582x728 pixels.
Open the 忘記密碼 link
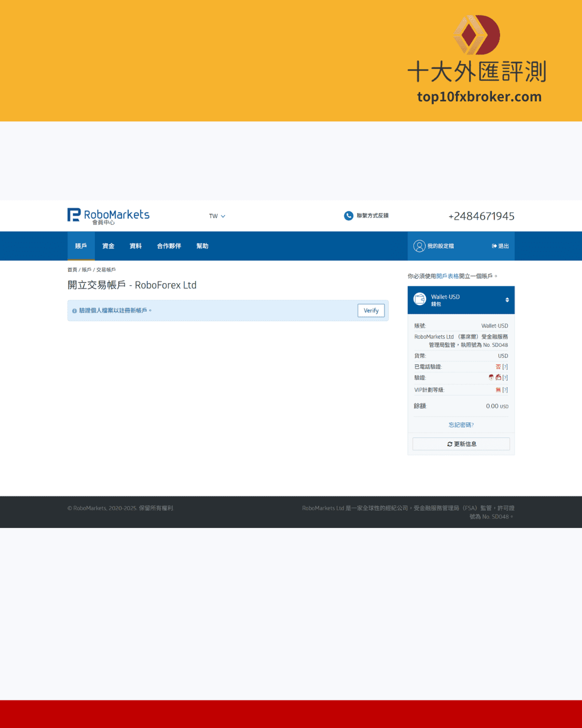(461, 425)
